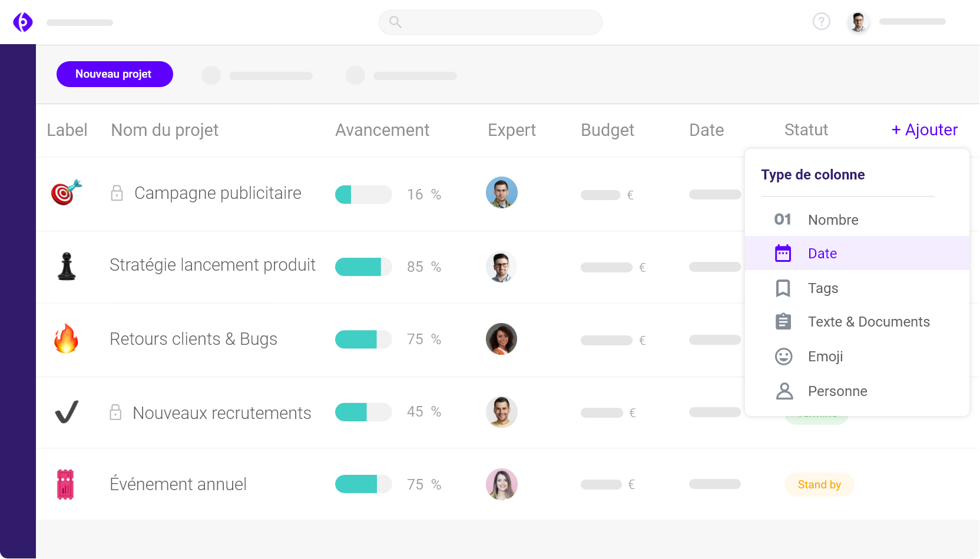980x559 pixels.
Task: Click the chess pawn label icon
Action: click(x=67, y=266)
